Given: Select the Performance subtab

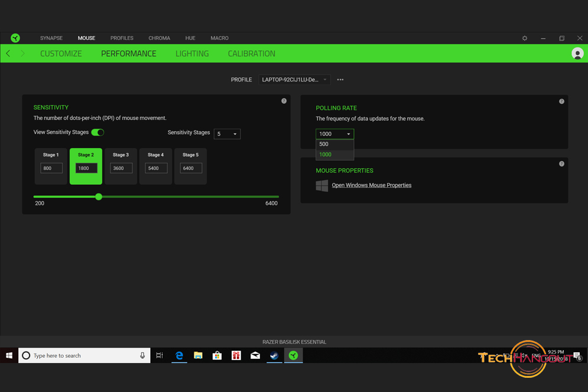Looking at the screenshot, I should point(129,54).
